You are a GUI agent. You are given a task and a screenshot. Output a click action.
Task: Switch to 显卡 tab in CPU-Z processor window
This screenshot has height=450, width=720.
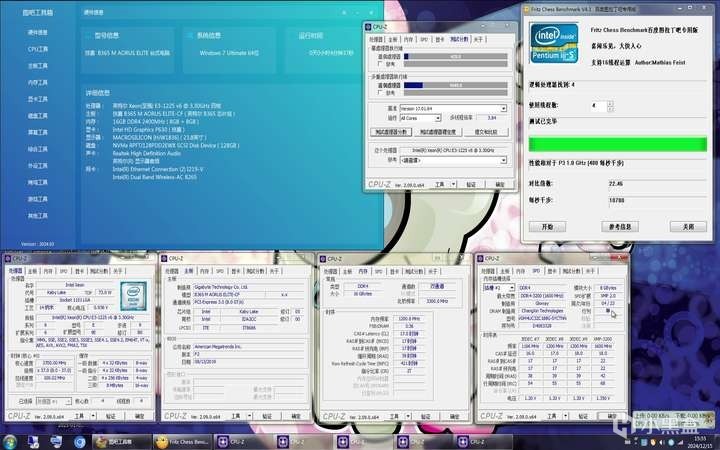pyautogui.click(x=79, y=271)
